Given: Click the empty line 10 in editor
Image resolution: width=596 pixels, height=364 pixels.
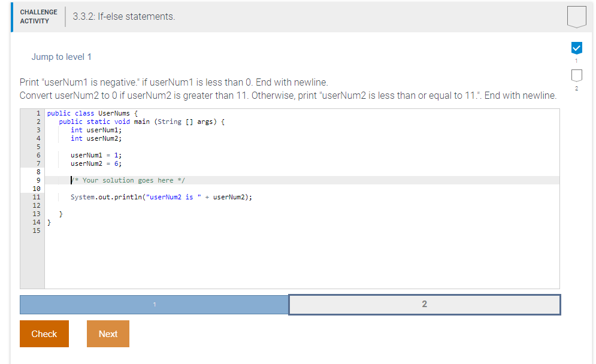Looking at the screenshot, I should [302, 189].
